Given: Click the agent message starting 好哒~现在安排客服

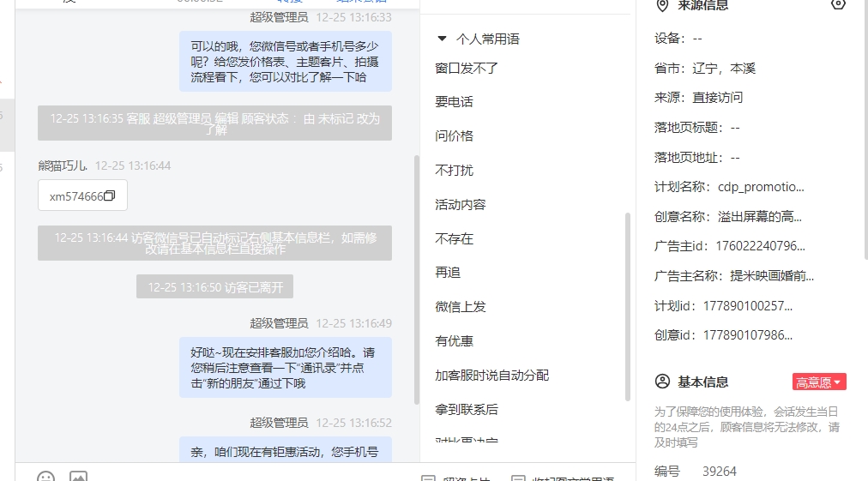Looking at the screenshot, I should coord(285,368).
